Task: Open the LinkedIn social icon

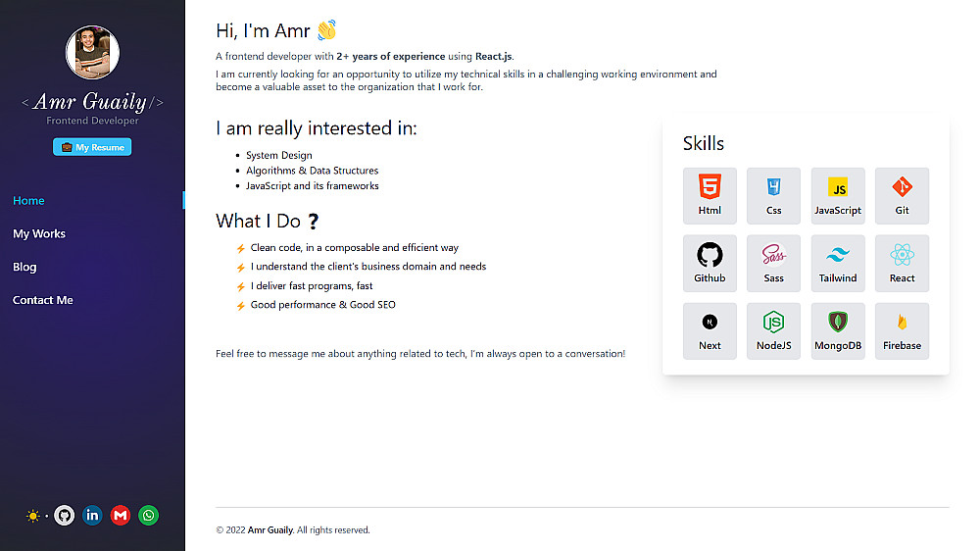Action: coord(92,515)
